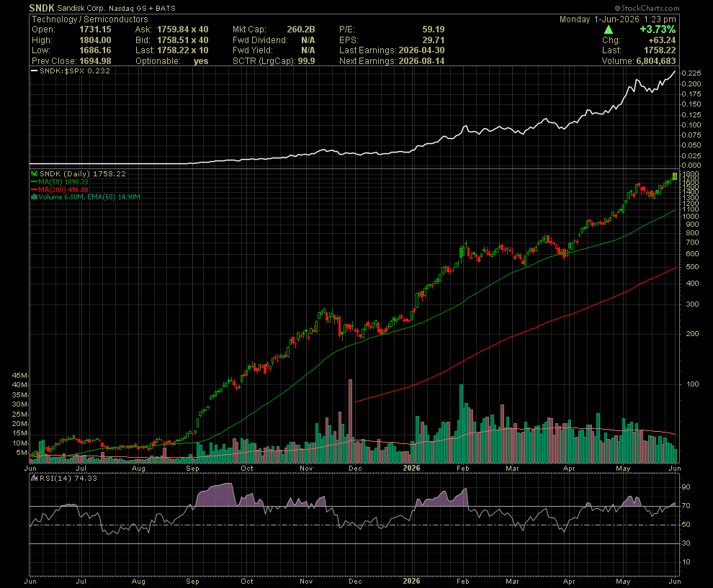The height and width of the screenshot is (588, 713).
Task: Click the SNDK:$SPX 0.232 ratio label
Action: point(75,71)
